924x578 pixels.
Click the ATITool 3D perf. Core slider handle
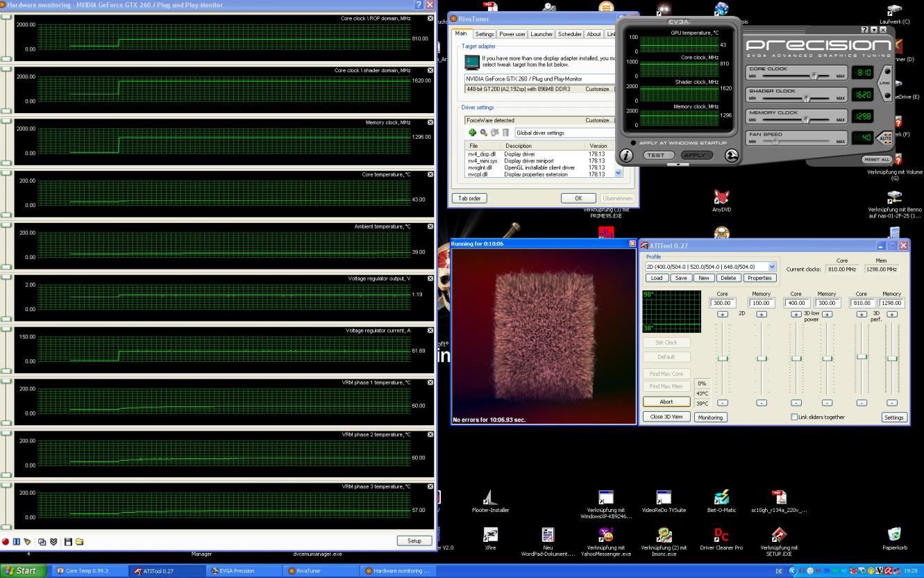point(862,356)
